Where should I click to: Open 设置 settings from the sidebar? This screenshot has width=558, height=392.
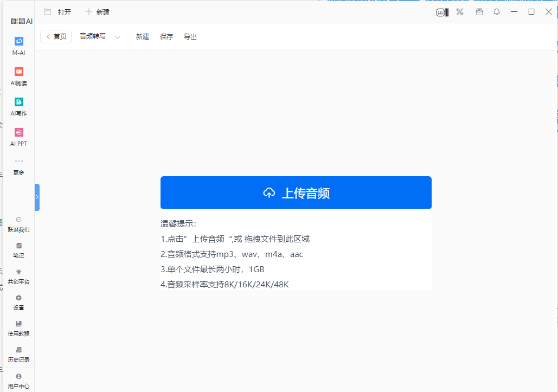(x=18, y=298)
